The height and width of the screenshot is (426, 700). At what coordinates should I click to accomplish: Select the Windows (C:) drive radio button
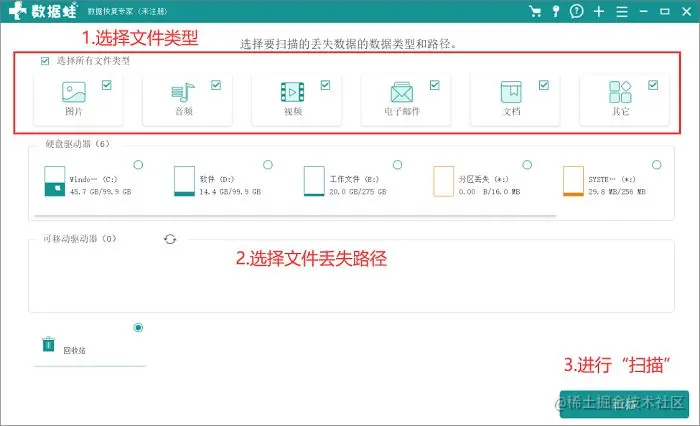point(138,165)
